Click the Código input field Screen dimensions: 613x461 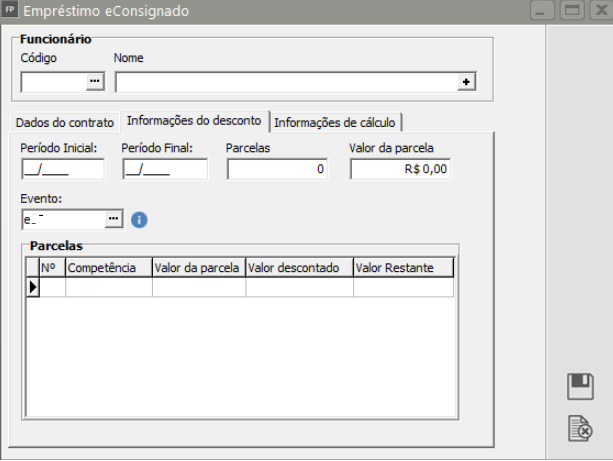tap(54, 82)
